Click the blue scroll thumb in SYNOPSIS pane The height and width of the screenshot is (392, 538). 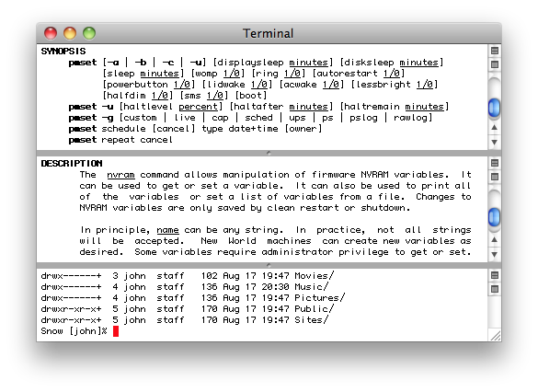494,108
